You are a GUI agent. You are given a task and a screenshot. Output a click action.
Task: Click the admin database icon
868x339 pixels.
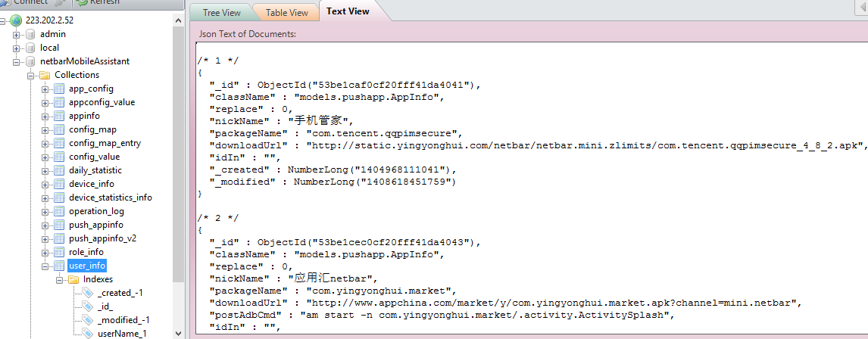pos(31,34)
